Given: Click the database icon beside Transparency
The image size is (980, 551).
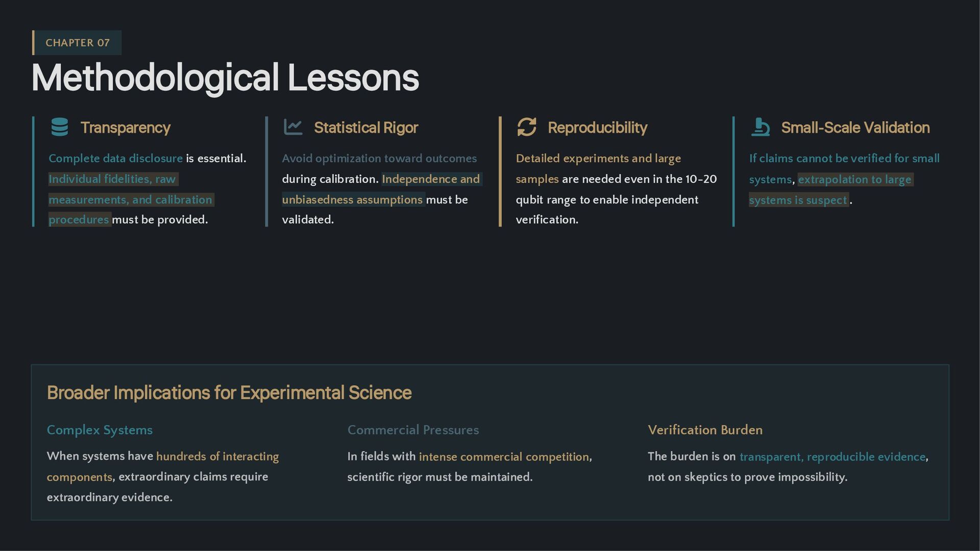Looking at the screenshot, I should tap(60, 127).
